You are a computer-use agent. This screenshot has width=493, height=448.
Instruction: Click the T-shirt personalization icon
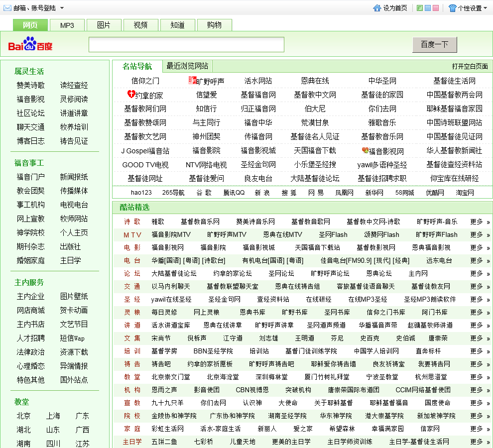tap(452, 8)
